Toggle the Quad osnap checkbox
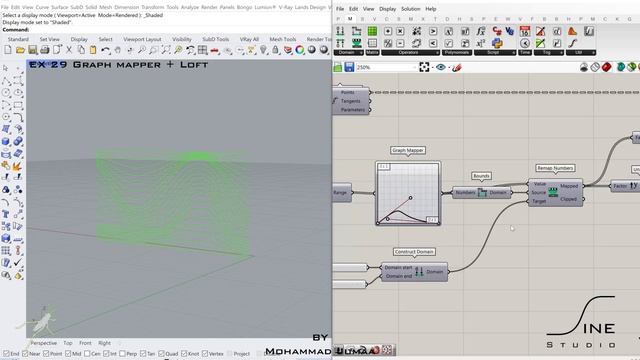Viewport: 640px width, 360px height. (161, 353)
